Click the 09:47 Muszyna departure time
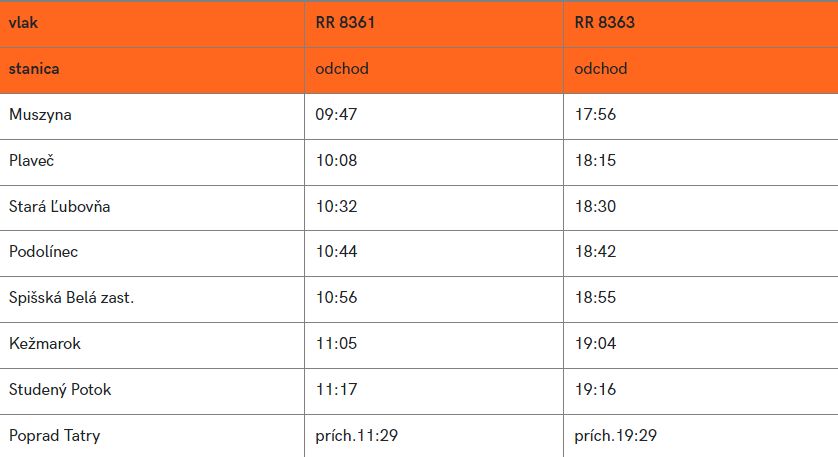838x457 pixels. [x=336, y=114]
